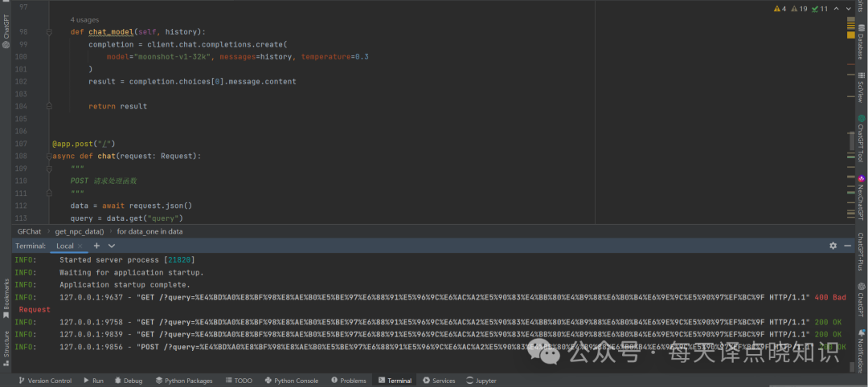Toggle the Structure tool window
Image resolution: width=868 pixels, height=387 pixels.
pyautogui.click(x=7, y=348)
